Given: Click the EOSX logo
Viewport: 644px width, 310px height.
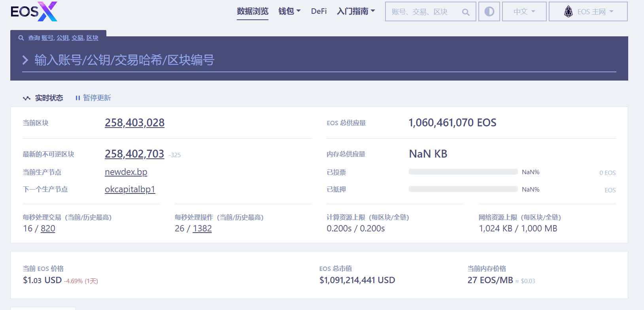Looking at the screenshot, I should [x=34, y=11].
